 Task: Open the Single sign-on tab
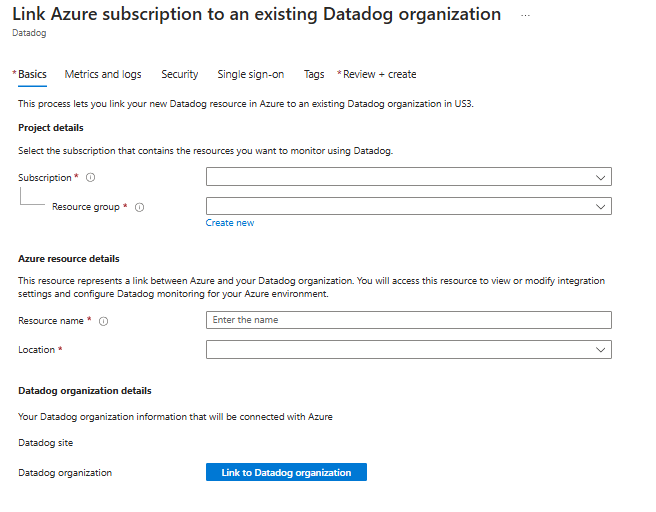(x=251, y=74)
